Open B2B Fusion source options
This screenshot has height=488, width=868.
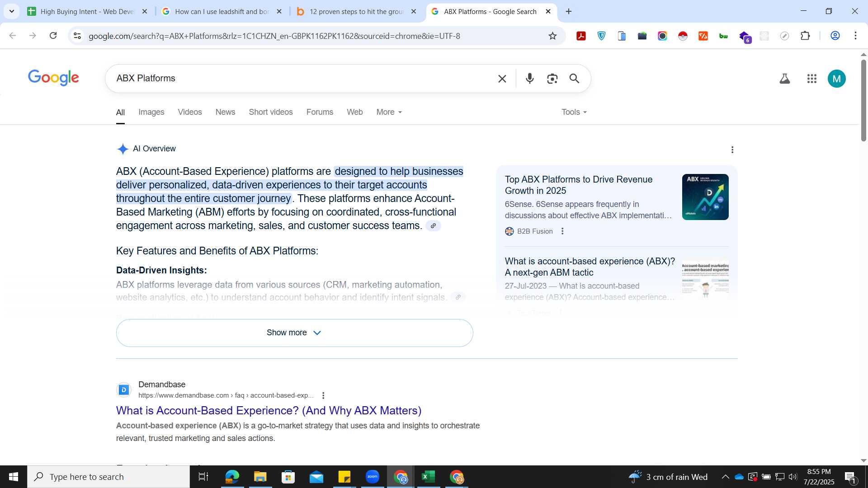562,231
